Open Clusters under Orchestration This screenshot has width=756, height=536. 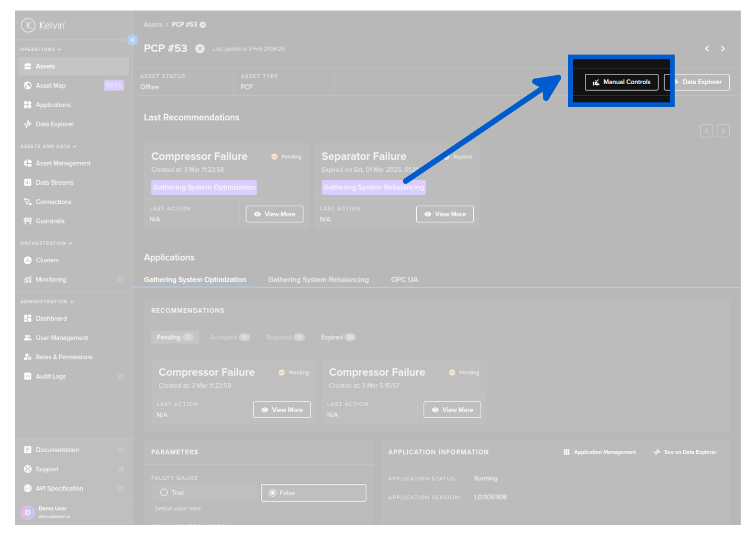[x=47, y=260]
